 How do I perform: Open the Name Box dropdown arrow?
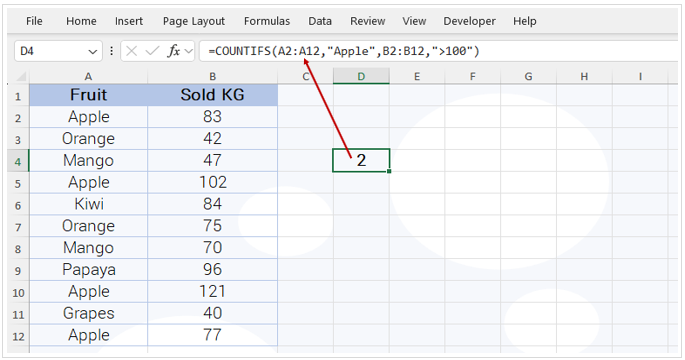tap(93, 52)
